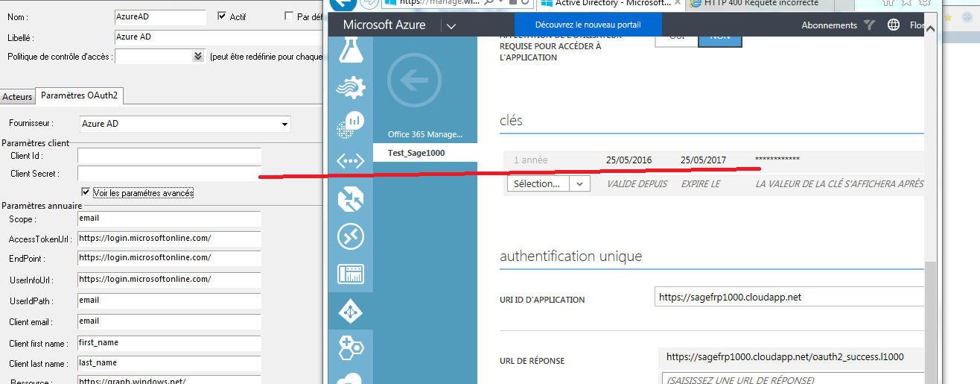
Task: Click the Scope field
Action: (169, 219)
